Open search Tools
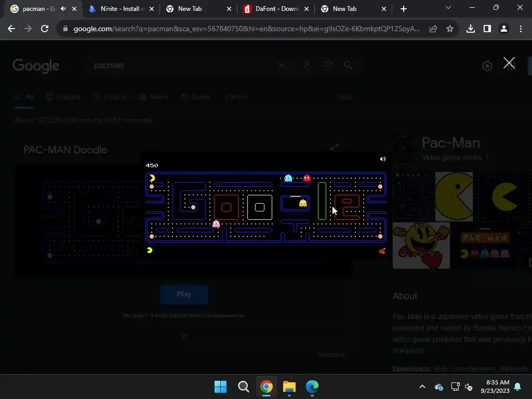The height and width of the screenshot is (399, 532). click(x=344, y=97)
